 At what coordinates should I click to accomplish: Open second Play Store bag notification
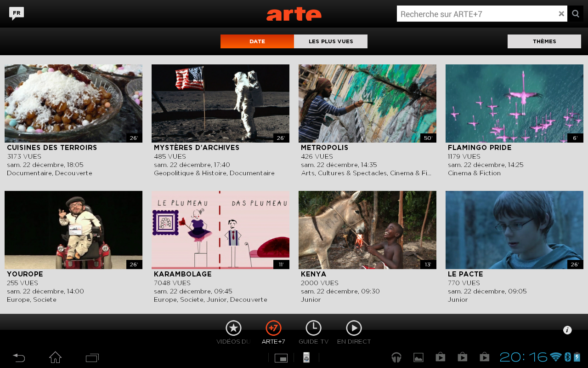tap(463, 357)
